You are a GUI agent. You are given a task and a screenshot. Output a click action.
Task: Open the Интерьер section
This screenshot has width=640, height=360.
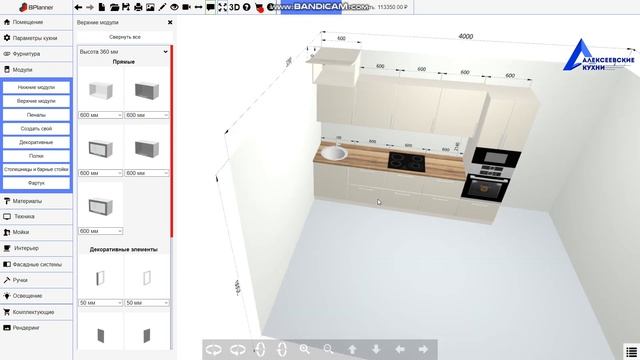[36, 248]
